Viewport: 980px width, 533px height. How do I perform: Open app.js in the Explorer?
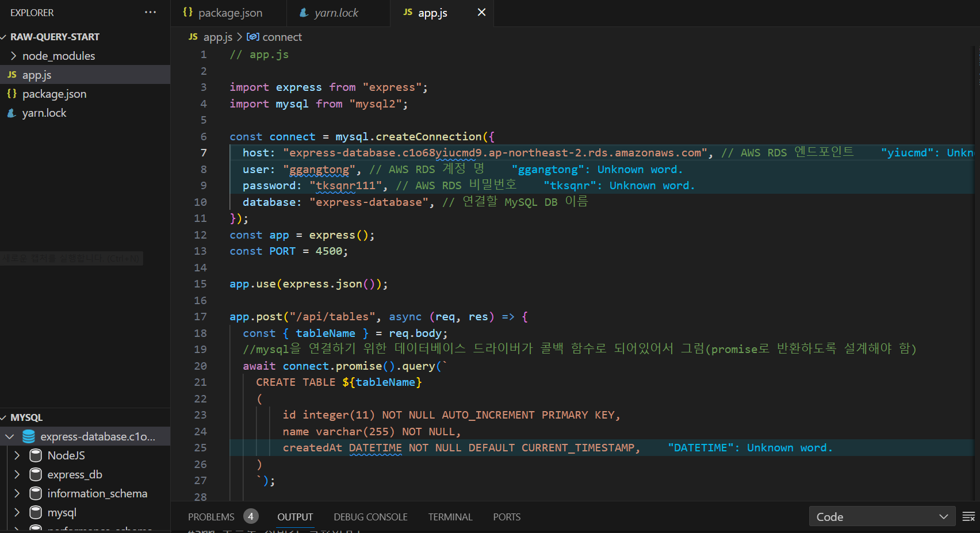(x=85, y=75)
